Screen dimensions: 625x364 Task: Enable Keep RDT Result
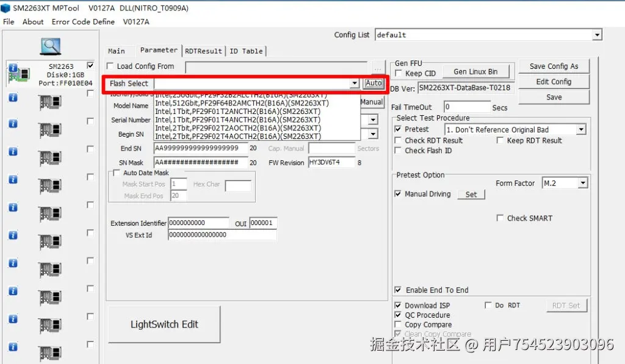point(500,140)
